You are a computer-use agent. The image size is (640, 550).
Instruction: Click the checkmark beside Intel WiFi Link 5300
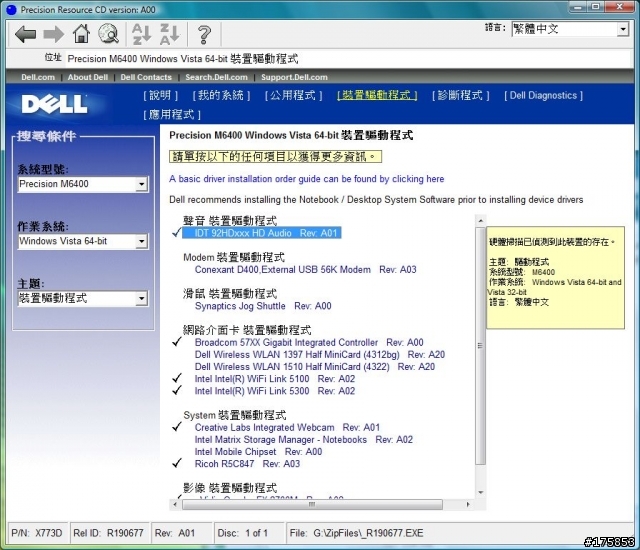pyautogui.click(x=177, y=390)
